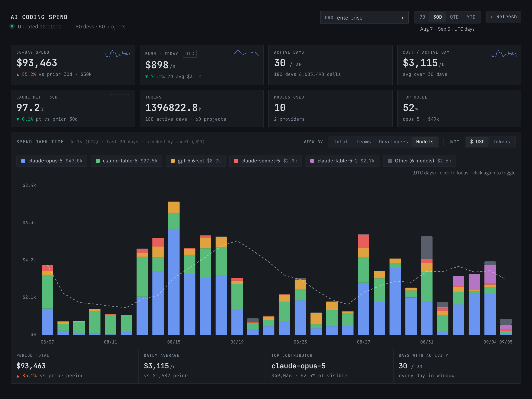Screen dimensions: 532x399
Task: Click the 09/05 last bar
Action: [x=506, y=327]
